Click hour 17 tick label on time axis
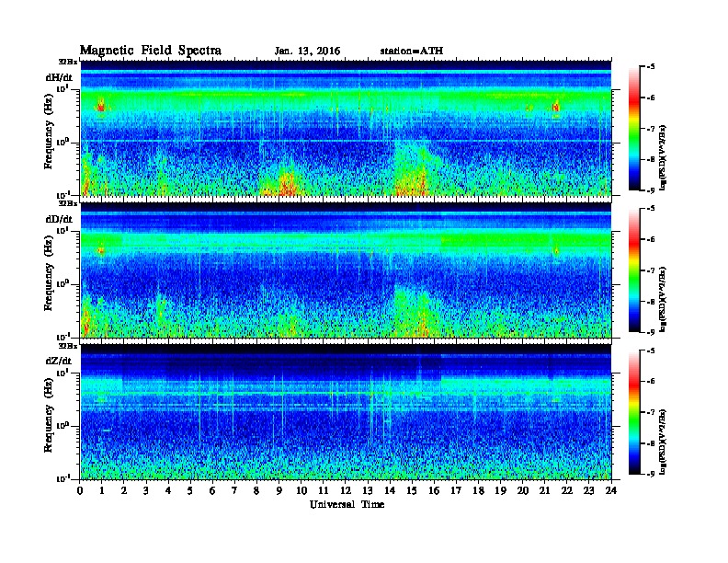 pos(457,490)
